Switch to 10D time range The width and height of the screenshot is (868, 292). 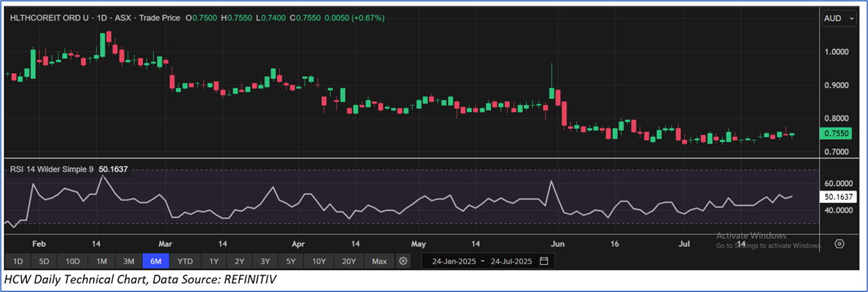tap(72, 261)
